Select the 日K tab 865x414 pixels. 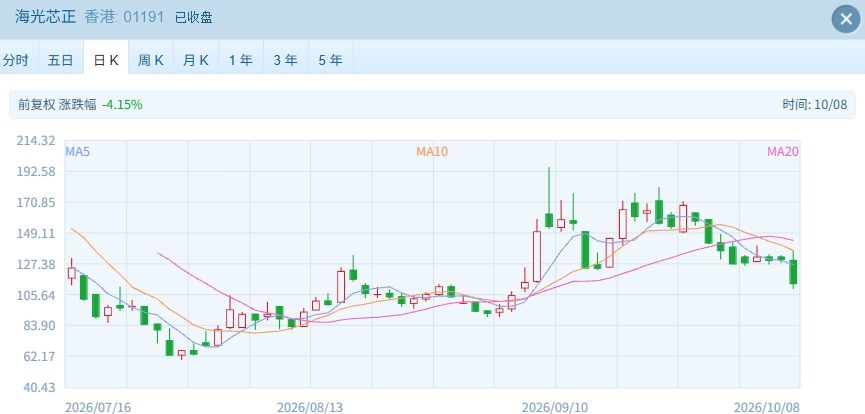pyautogui.click(x=106, y=60)
